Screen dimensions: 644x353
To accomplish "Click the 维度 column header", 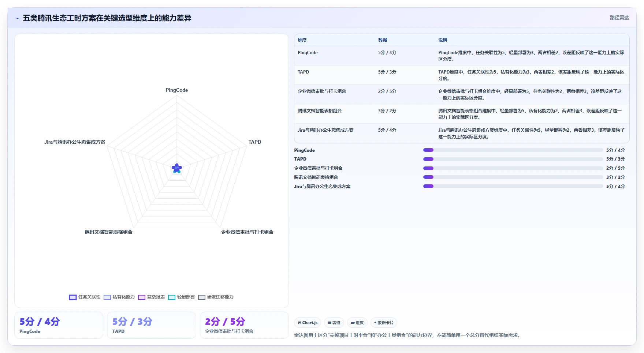I will [302, 40].
